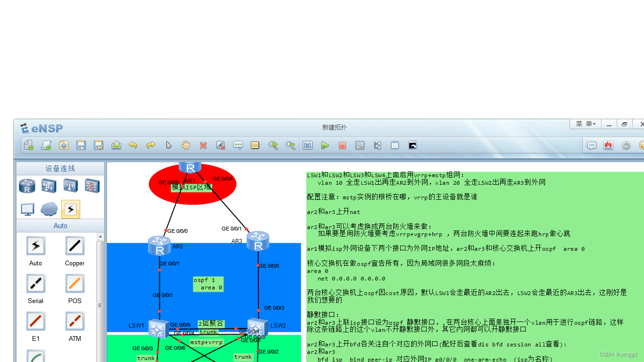Select the Cloud device category
644x362 pixels.
[49, 209]
